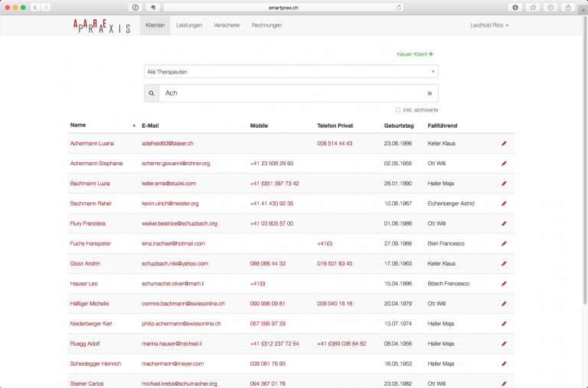Click Bösch Francesco cell

pyautogui.click(x=448, y=284)
